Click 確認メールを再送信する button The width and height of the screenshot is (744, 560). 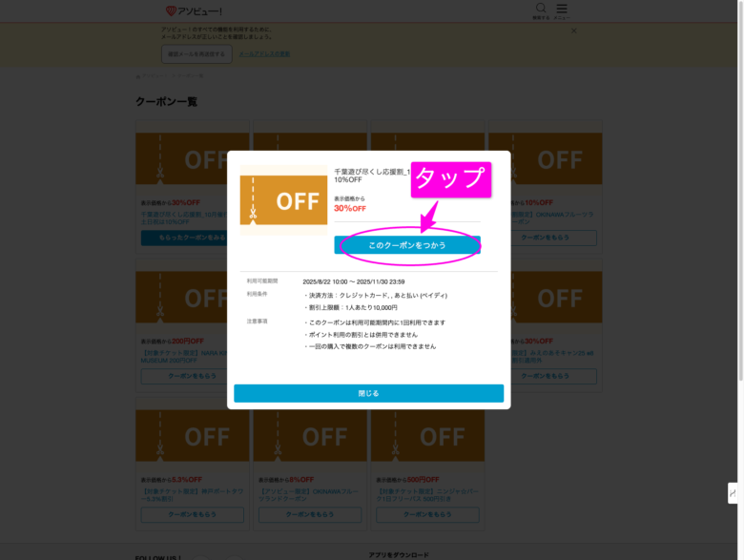[196, 54]
